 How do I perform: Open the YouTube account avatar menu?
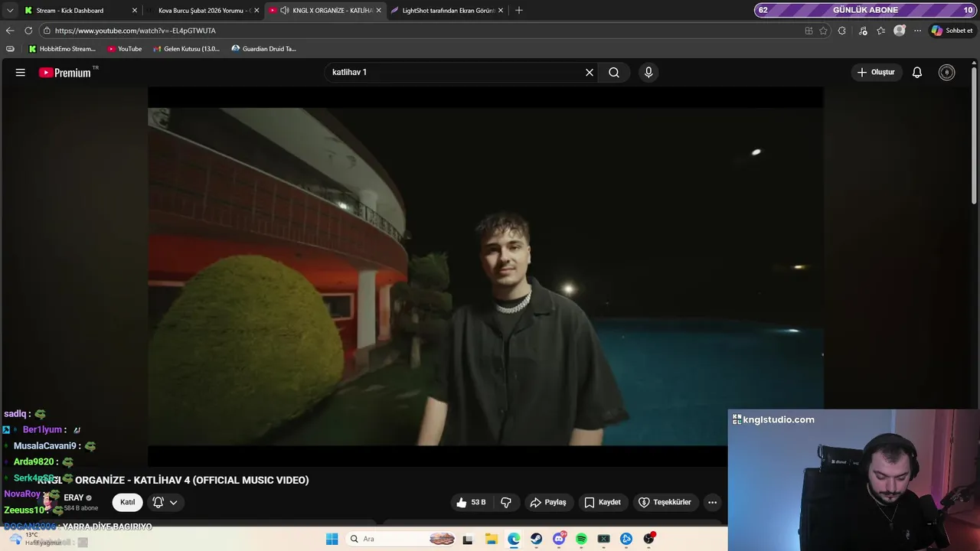tap(947, 73)
